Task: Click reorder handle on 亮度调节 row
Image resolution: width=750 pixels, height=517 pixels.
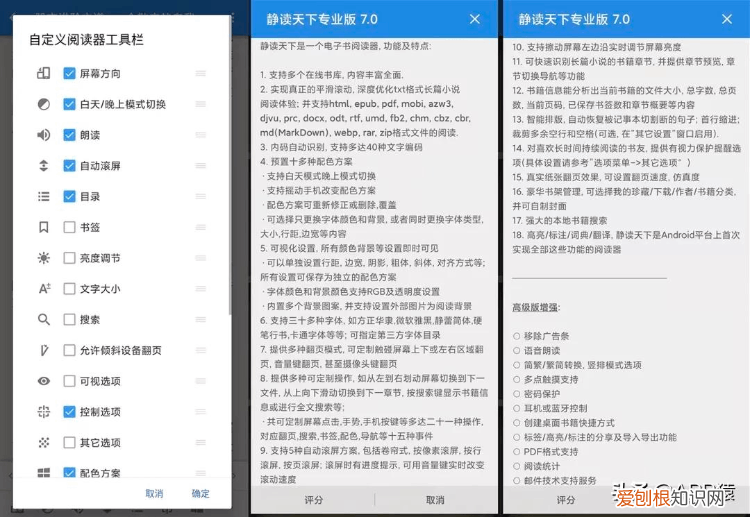Action: point(200,258)
